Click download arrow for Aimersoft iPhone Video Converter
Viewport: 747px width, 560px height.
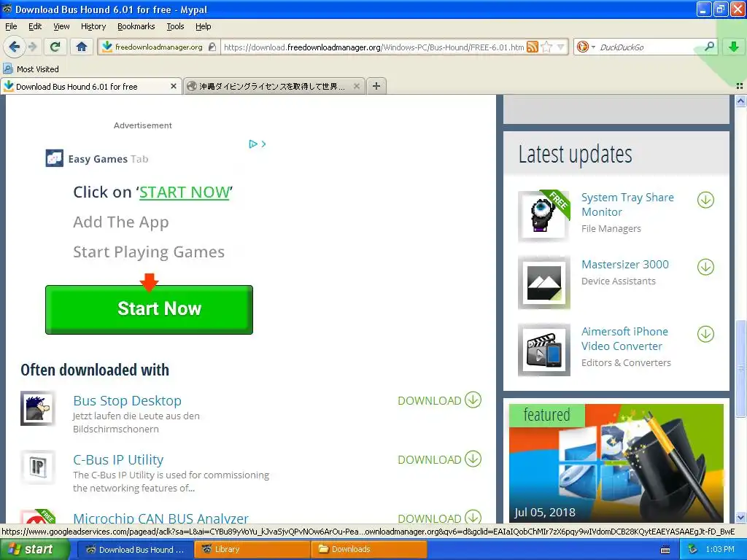705,334
